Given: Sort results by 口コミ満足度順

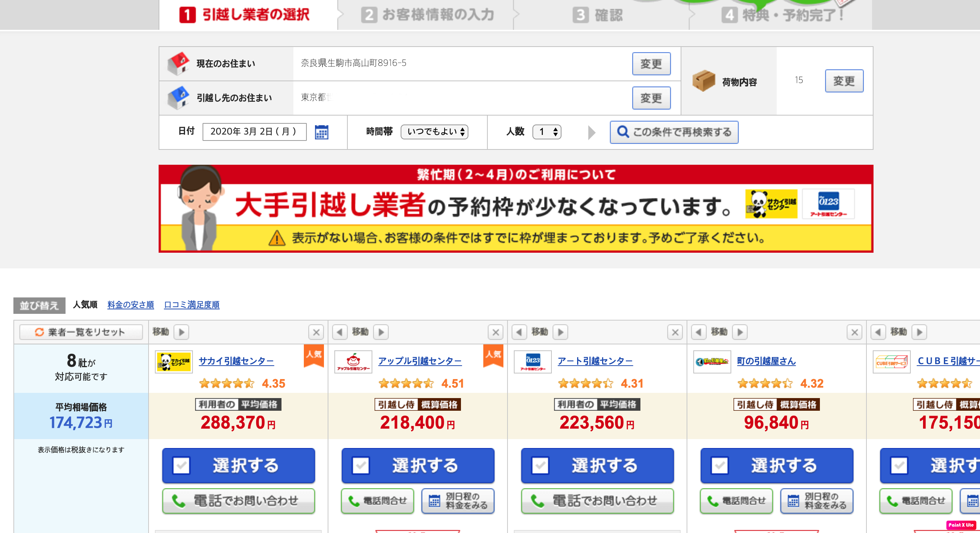Looking at the screenshot, I should [191, 305].
